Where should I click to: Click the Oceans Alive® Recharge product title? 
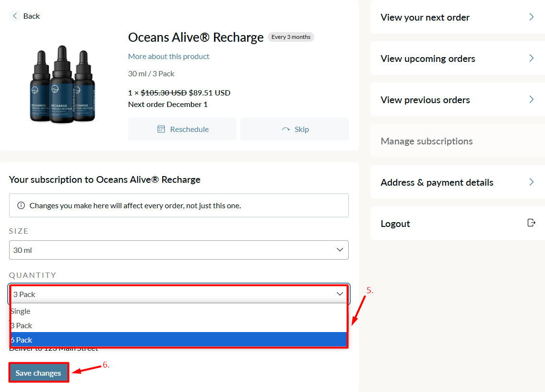(x=196, y=37)
